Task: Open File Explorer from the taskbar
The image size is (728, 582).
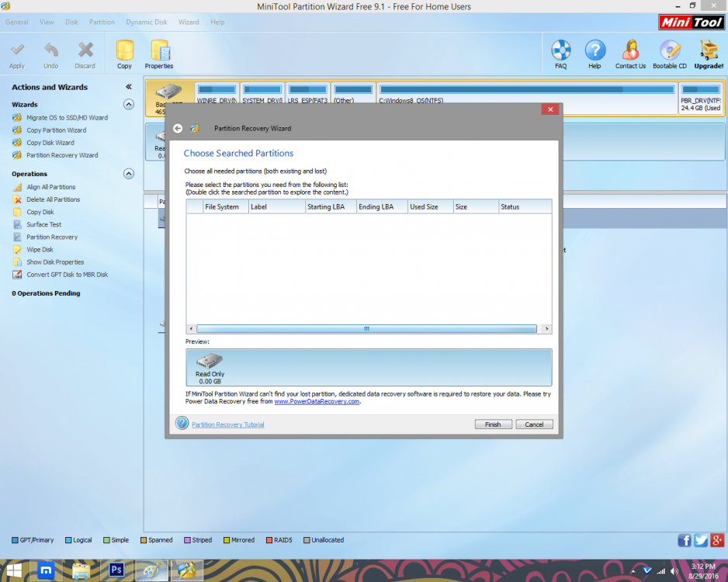Action: (x=81, y=570)
